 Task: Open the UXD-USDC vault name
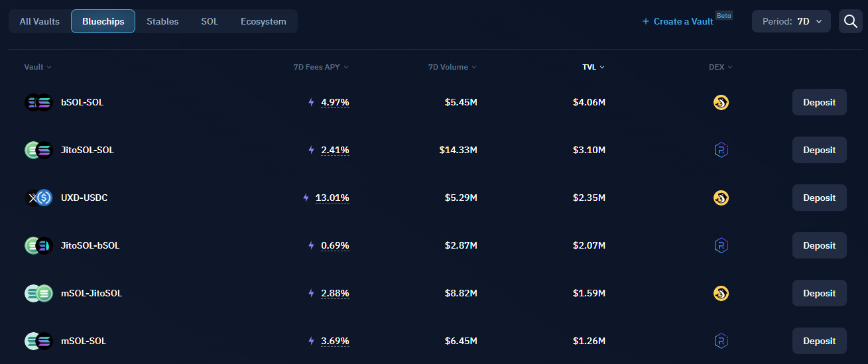click(x=84, y=198)
